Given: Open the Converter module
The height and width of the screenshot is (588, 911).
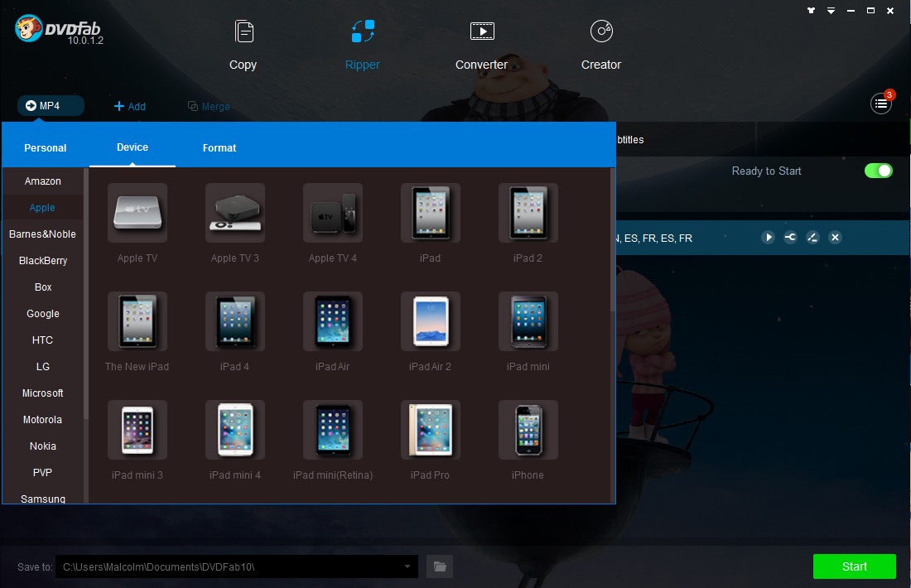Looking at the screenshot, I should click(x=482, y=46).
